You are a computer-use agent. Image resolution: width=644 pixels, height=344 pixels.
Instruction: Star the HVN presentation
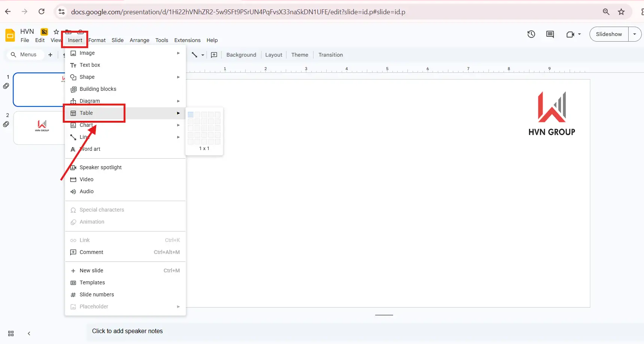coord(56,32)
